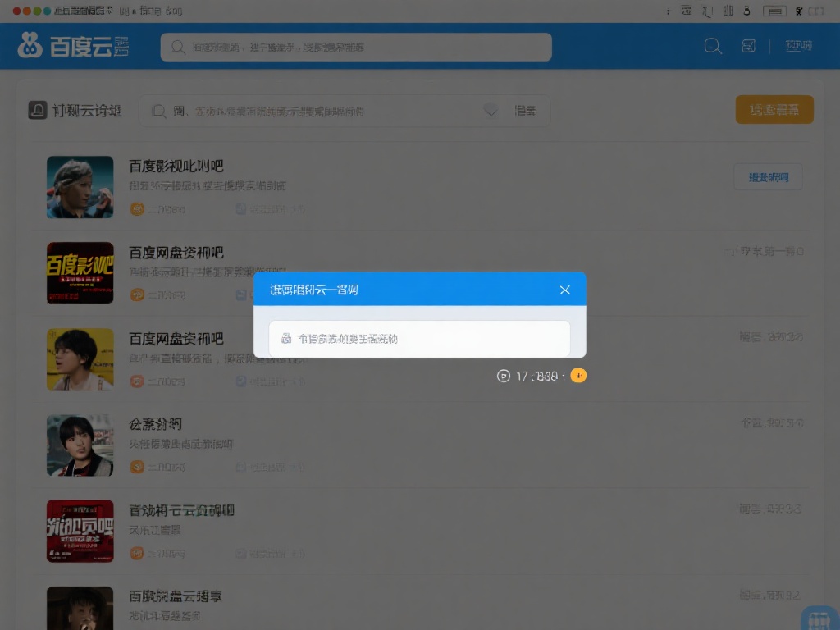The width and height of the screenshot is (840, 630).
Task: Click the follow button on the 百度影视吧 row
Action: pyautogui.click(x=768, y=176)
